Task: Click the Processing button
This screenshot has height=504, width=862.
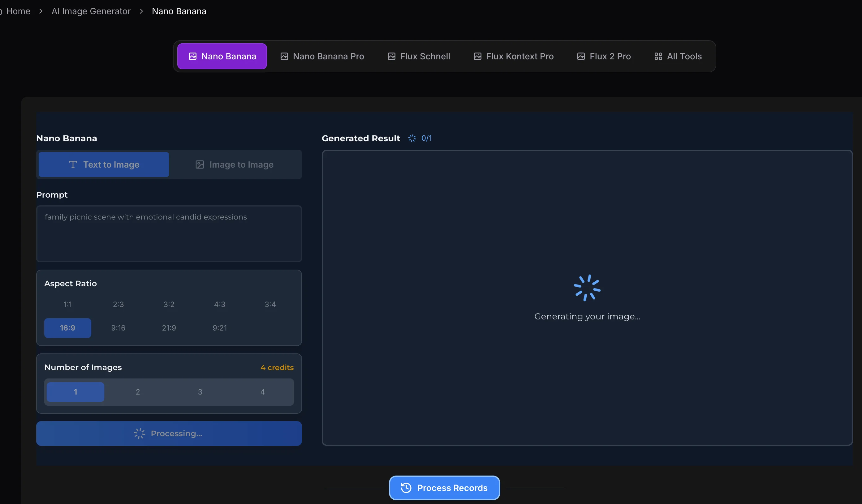Action: 169,433
